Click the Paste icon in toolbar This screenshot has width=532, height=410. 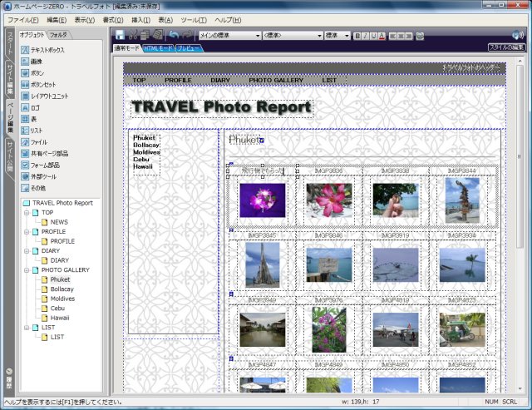tap(158, 35)
